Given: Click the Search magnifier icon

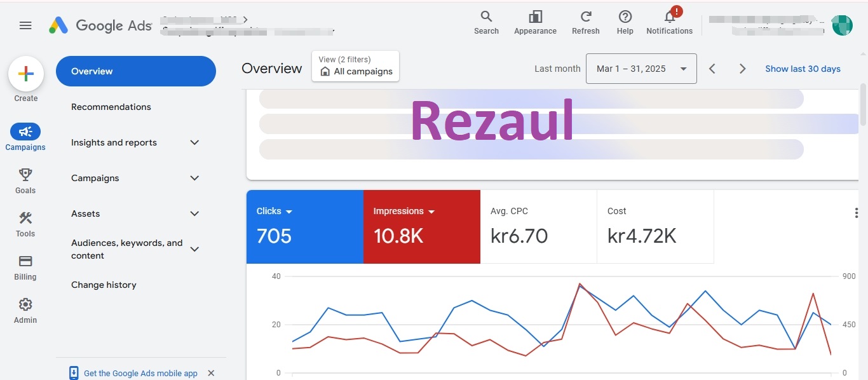Looking at the screenshot, I should 486,17.
